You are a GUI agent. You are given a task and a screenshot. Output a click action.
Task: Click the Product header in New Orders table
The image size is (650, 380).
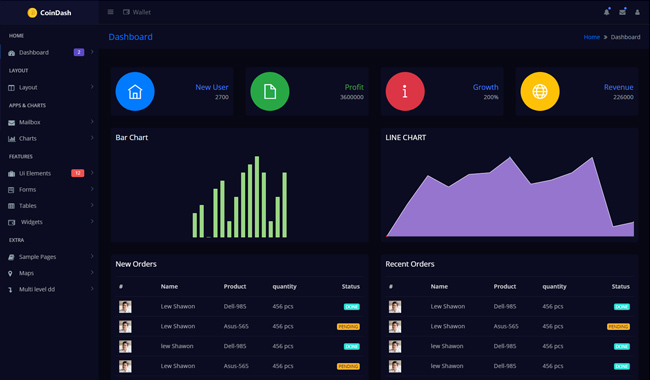click(x=235, y=286)
